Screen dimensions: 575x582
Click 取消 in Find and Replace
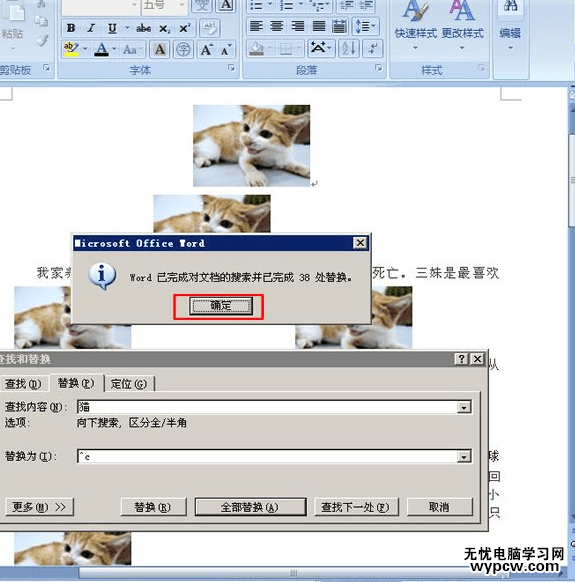[440, 507]
